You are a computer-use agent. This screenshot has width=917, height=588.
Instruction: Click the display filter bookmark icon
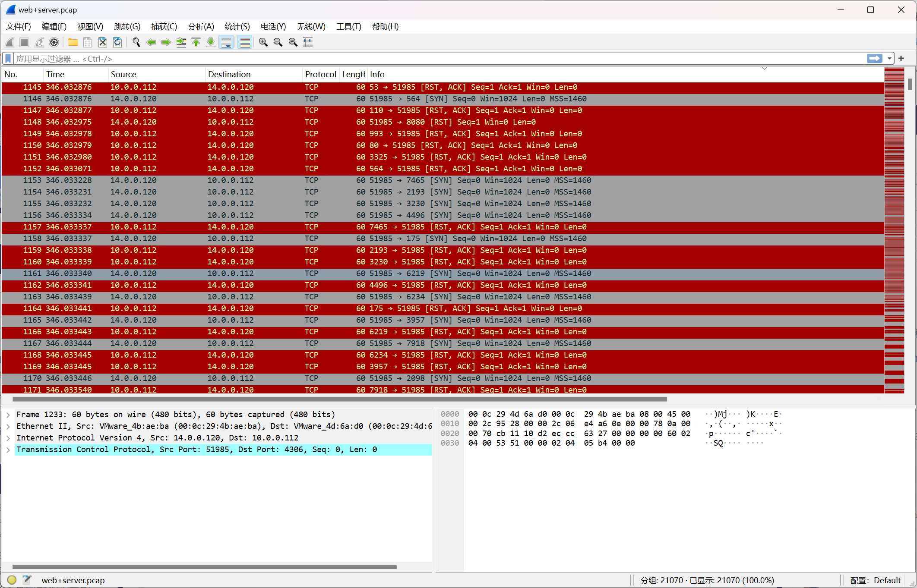pos(8,59)
